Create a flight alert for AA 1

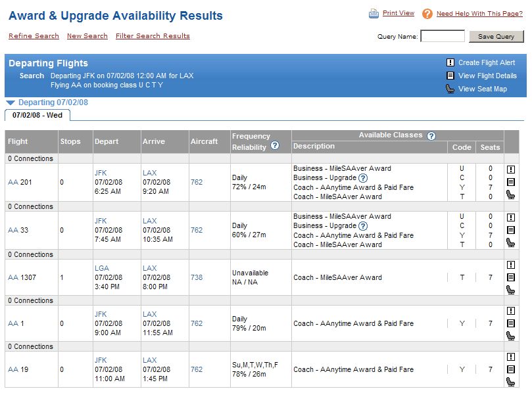tap(510, 311)
